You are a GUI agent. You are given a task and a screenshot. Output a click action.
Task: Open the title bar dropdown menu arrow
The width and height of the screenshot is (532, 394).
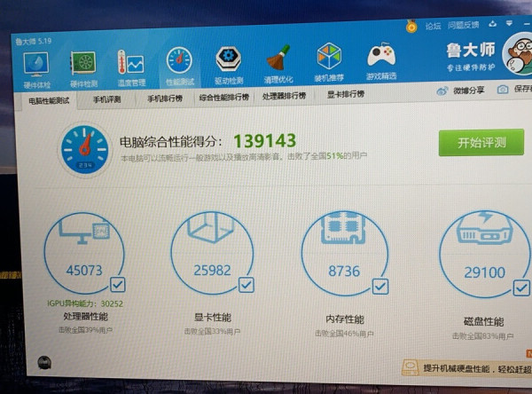tap(509, 23)
